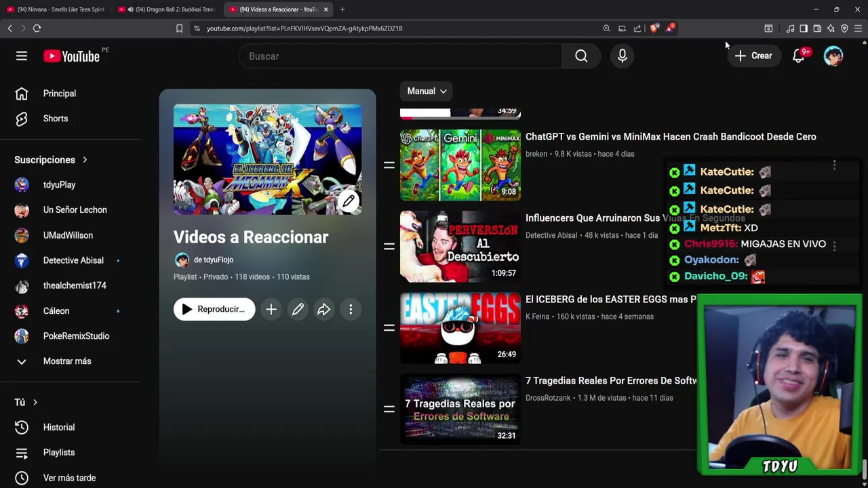The image size is (868, 488).
Task: Open browser zoom magnifier icon
Action: coord(606,28)
